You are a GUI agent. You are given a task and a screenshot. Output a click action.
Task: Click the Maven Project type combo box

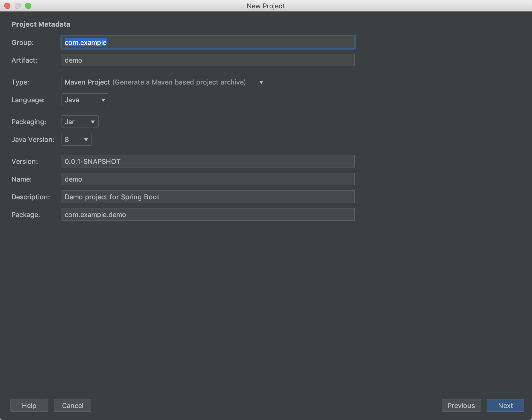click(159, 82)
